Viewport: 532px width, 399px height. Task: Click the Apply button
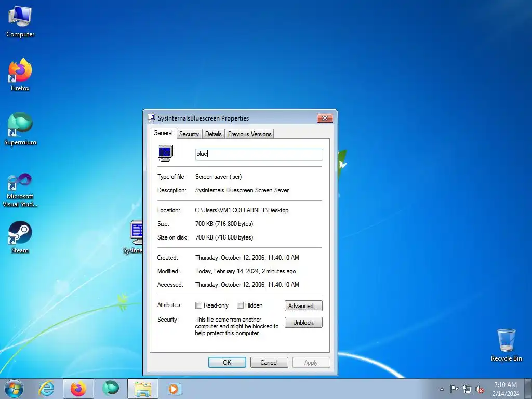[x=311, y=362]
